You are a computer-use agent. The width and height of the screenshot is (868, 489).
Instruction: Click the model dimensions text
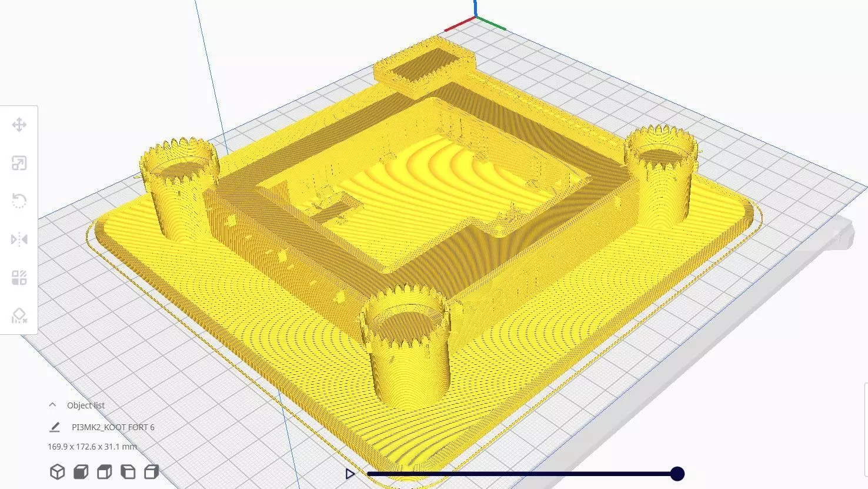(92, 447)
